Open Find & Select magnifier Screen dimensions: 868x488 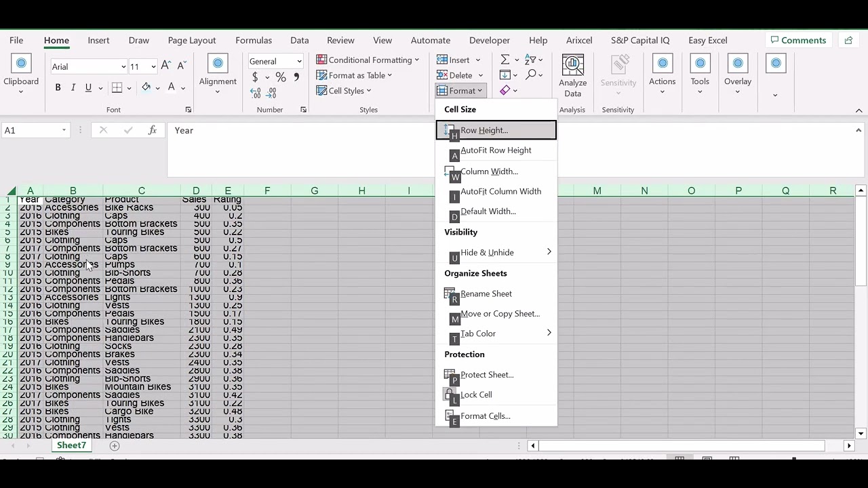(531, 75)
